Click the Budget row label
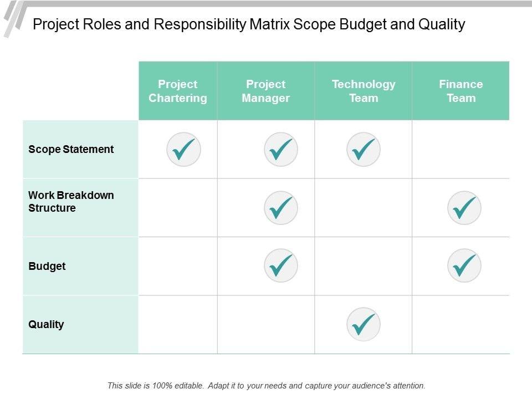 tap(47, 266)
